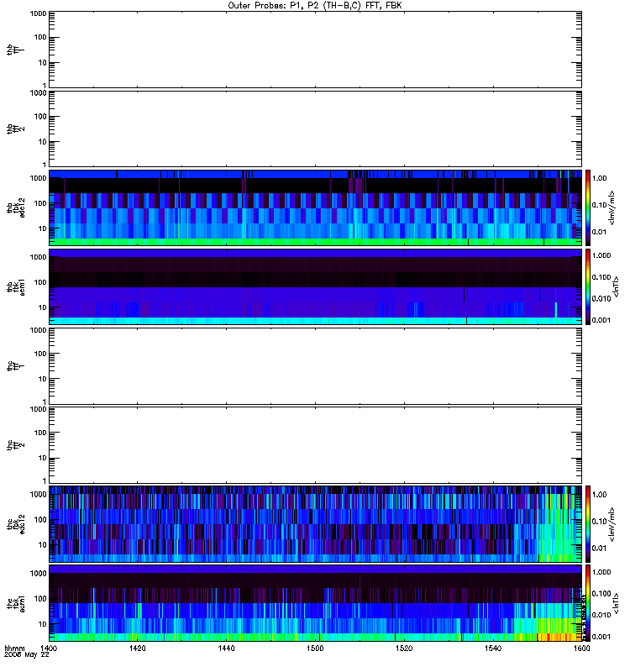The width and height of the screenshot is (630, 672).
Task: Click the thc fbk edc12 spectrogram panel
Action: [315, 524]
